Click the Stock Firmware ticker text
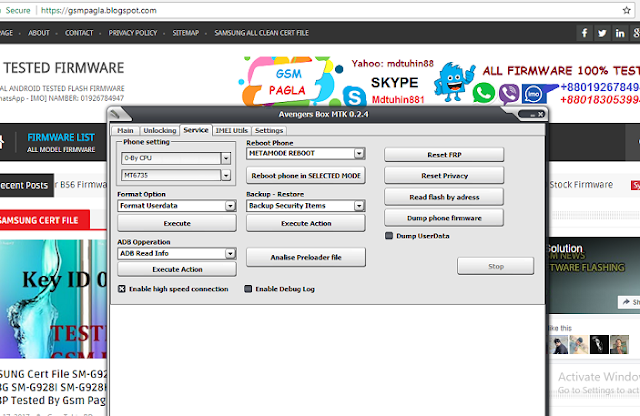This screenshot has width=640, height=416. (x=581, y=185)
